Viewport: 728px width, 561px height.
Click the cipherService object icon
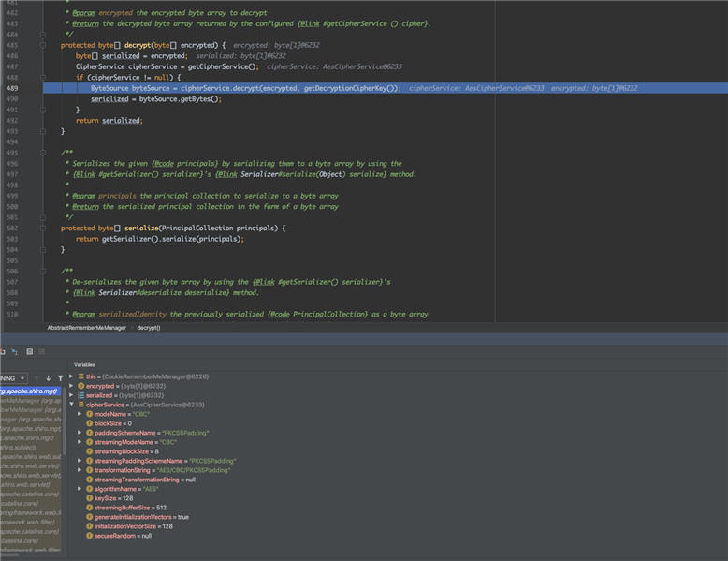tap(80, 405)
